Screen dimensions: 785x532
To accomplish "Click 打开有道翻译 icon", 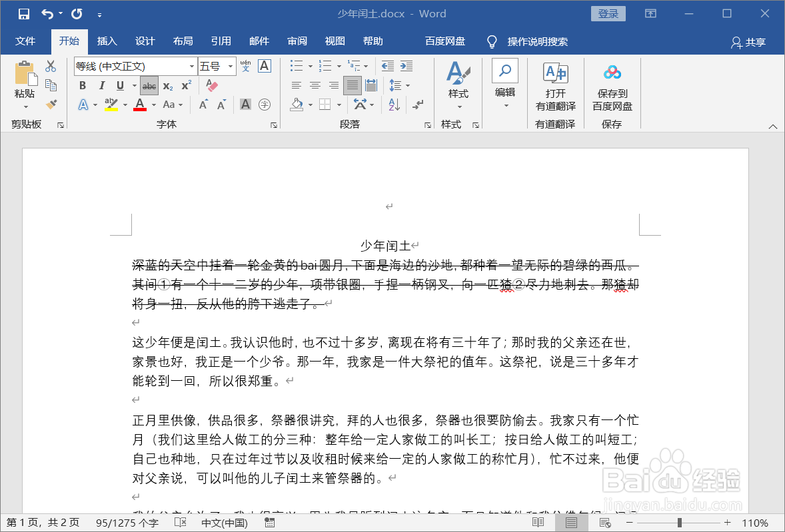I will pyautogui.click(x=555, y=71).
